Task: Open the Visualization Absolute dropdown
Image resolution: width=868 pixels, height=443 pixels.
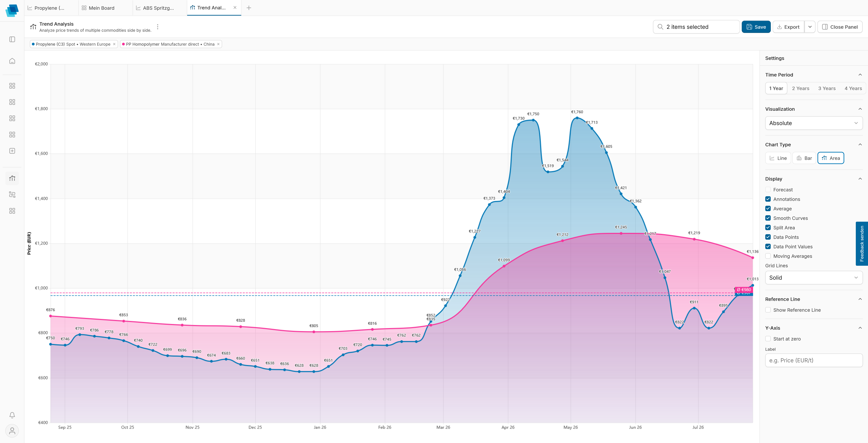Action: coord(814,123)
